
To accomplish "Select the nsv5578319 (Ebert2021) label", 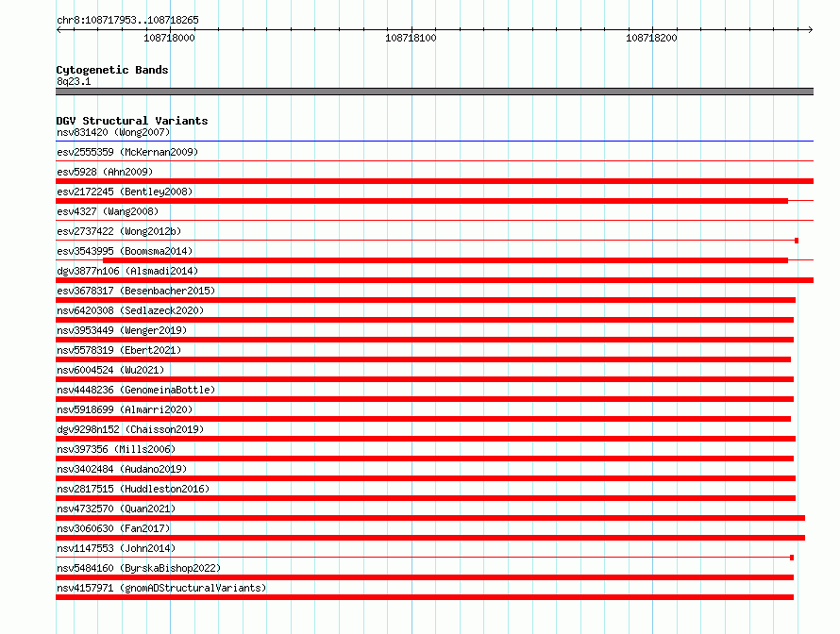I will click(x=119, y=350).
